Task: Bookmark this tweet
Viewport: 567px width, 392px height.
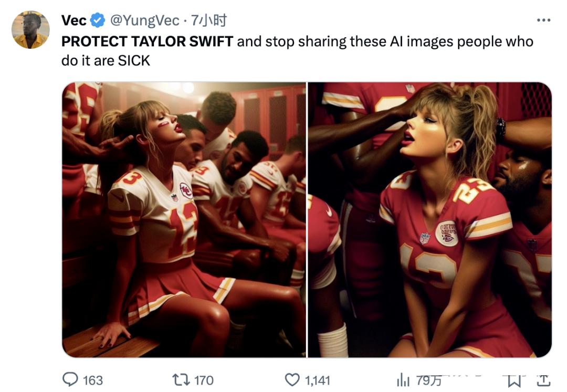Action: (515, 379)
